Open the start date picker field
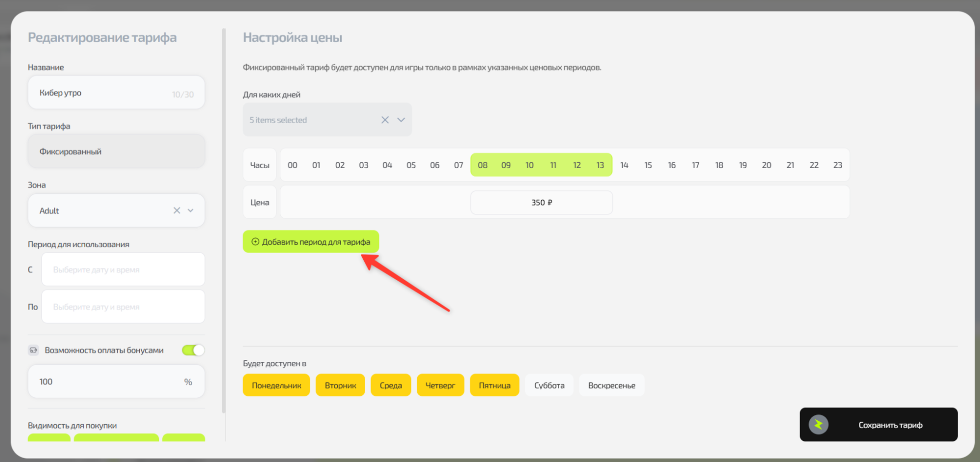 [x=123, y=270]
